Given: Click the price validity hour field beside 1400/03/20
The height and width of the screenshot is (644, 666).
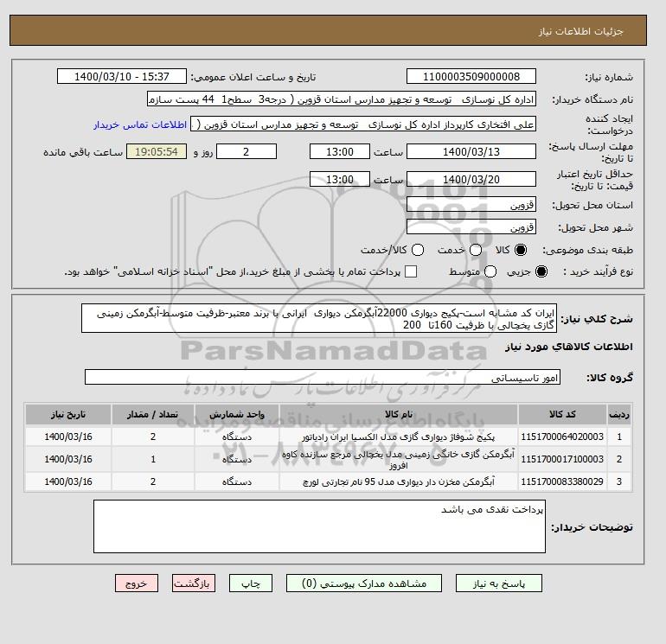Looking at the screenshot, I should 340,179.
